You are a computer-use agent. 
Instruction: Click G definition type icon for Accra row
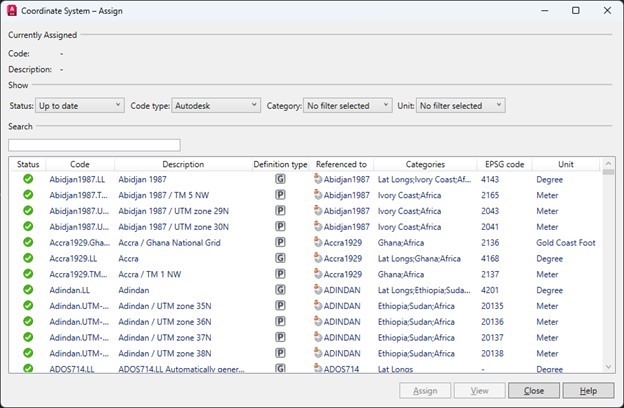(280, 258)
